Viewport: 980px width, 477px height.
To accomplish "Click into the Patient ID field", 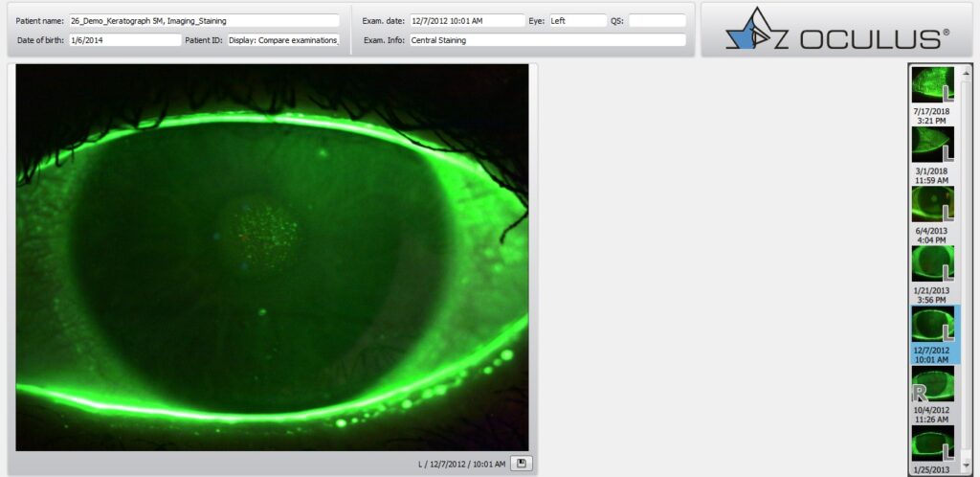I will [283, 40].
